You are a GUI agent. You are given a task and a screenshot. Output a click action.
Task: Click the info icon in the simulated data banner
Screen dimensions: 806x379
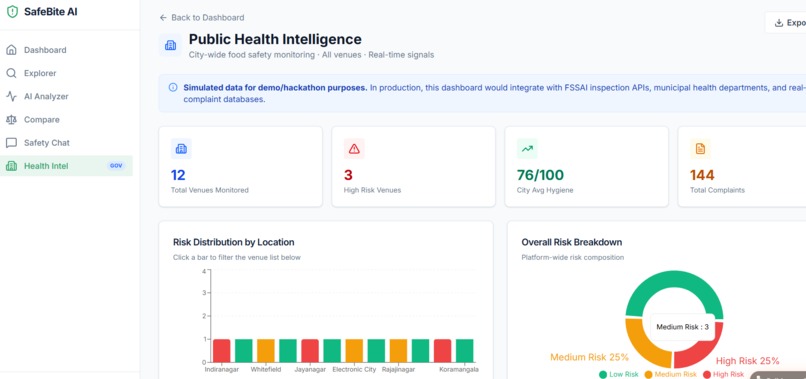coord(173,87)
